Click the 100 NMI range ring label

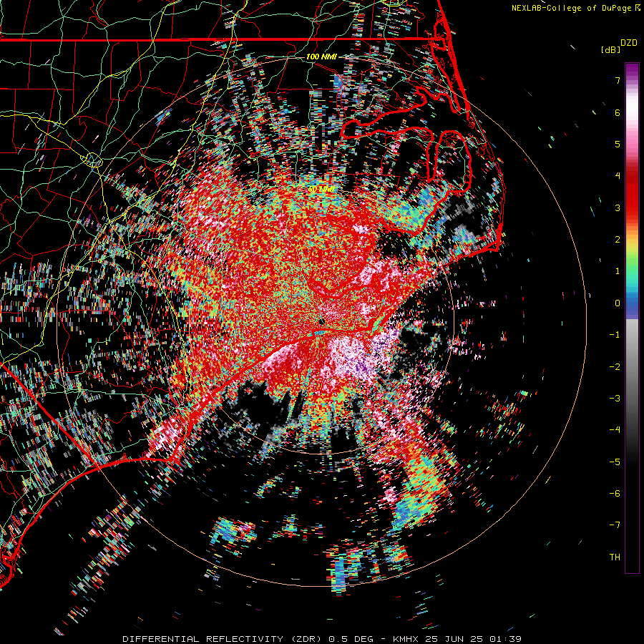coord(321,57)
